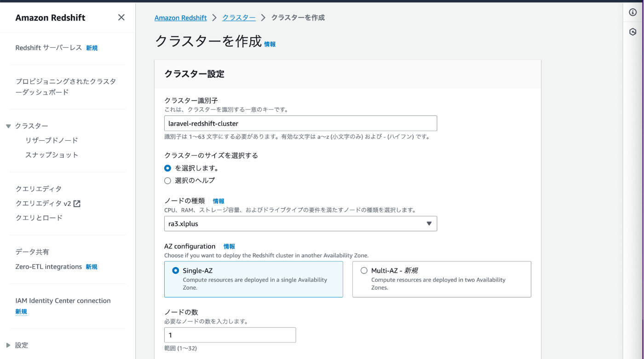The width and height of the screenshot is (644, 359).
Task: Click the クラスターを作成 breadcrumb text
Action: (x=298, y=17)
